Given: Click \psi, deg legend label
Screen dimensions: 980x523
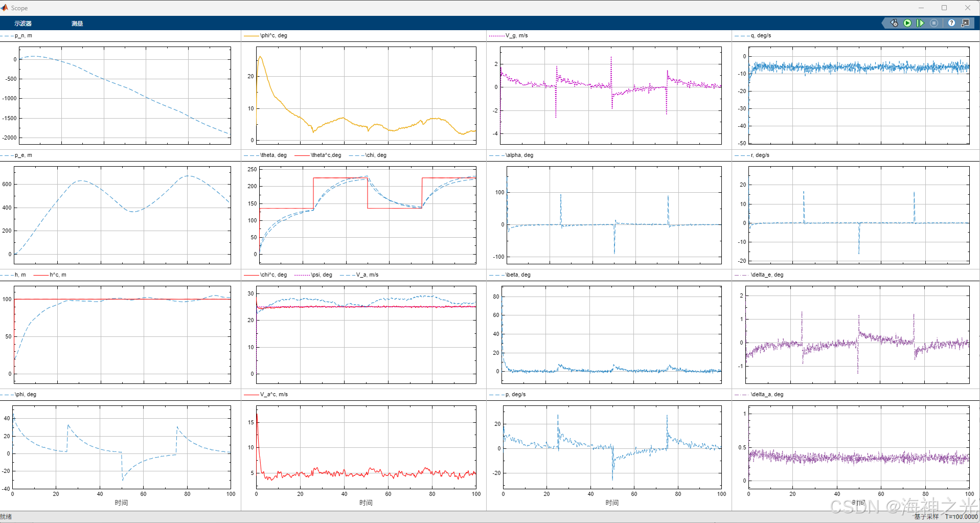Looking at the screenshot, I should pyautogui.click(x=322, y=275).
